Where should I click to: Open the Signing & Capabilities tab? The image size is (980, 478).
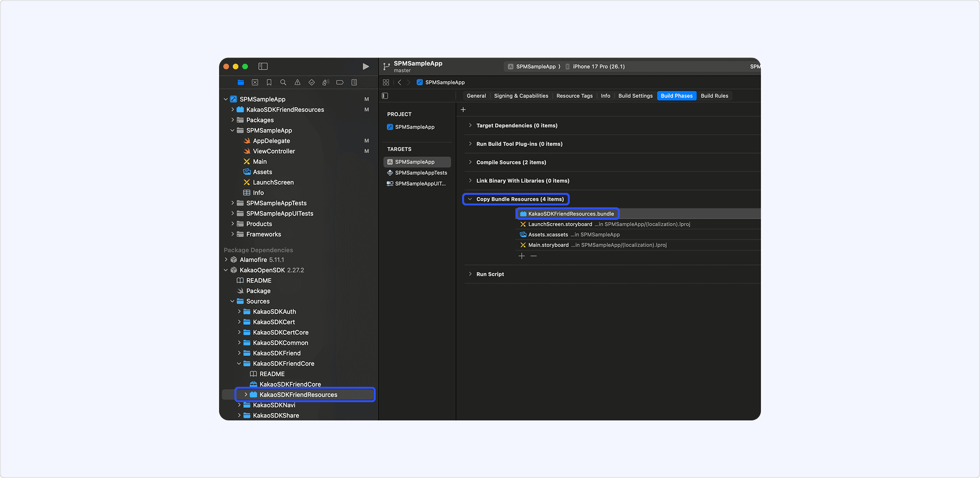pos(521,96)
